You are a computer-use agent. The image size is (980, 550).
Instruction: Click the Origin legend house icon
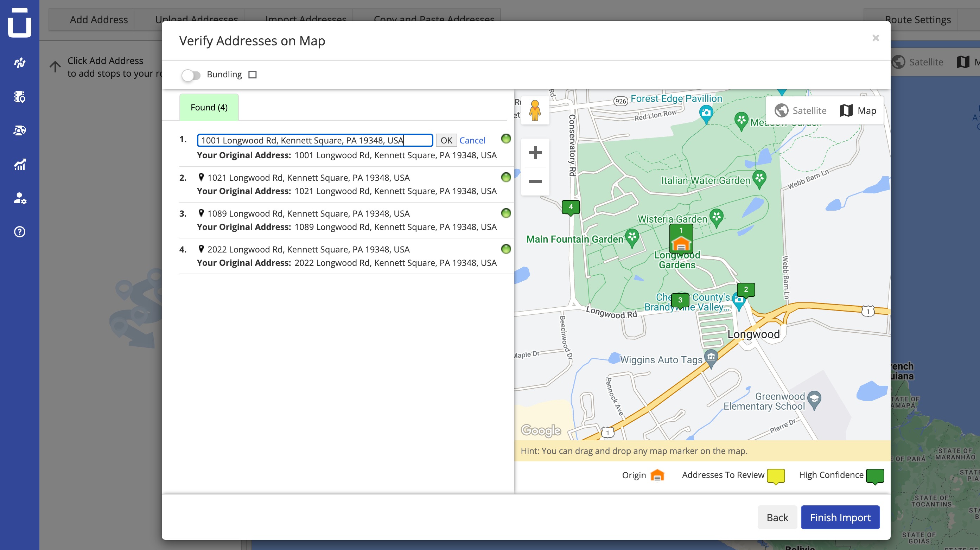(657, 475)
